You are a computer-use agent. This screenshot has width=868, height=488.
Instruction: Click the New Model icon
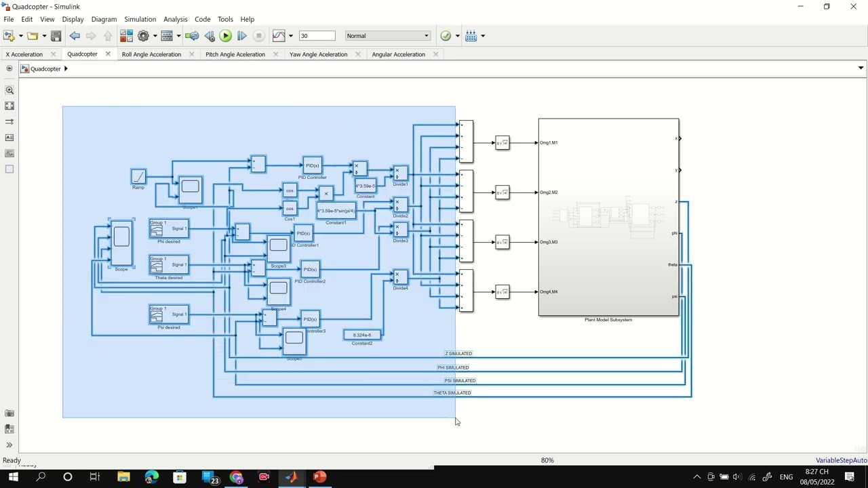(9, 36)
